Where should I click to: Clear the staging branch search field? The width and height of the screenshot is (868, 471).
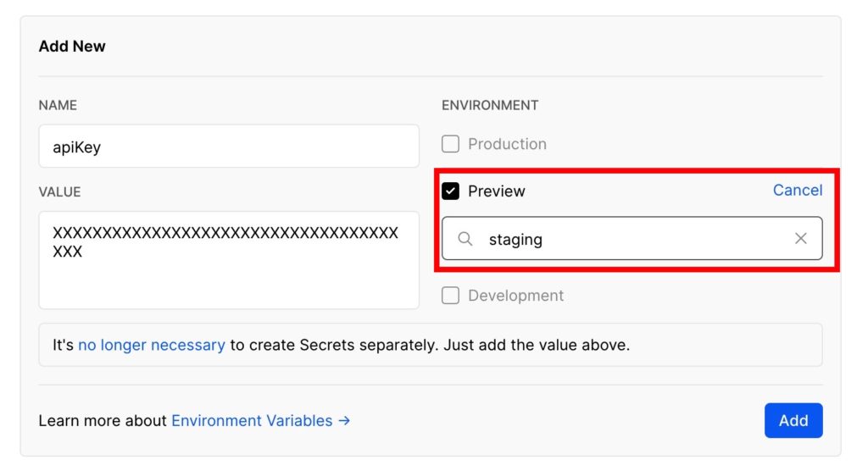[x=800, y=239]
